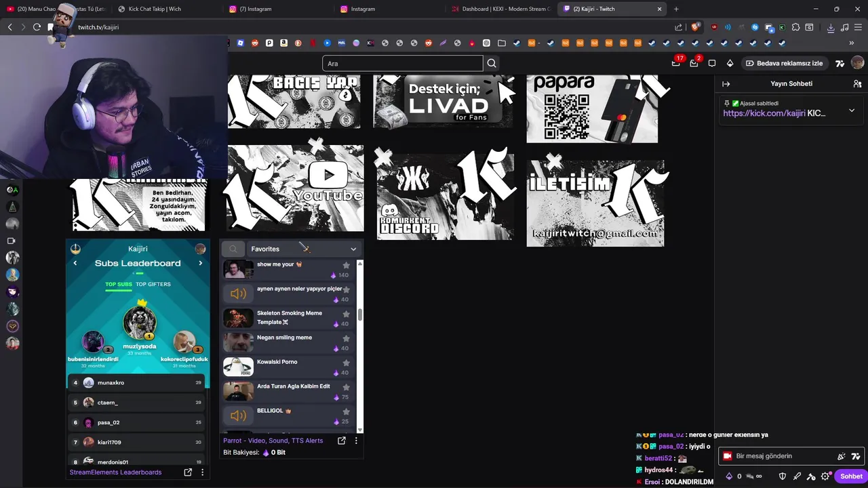Pop out the Parrot extension panel
Image resolution: width=868 pixels, height=488 pixels.
342,441
